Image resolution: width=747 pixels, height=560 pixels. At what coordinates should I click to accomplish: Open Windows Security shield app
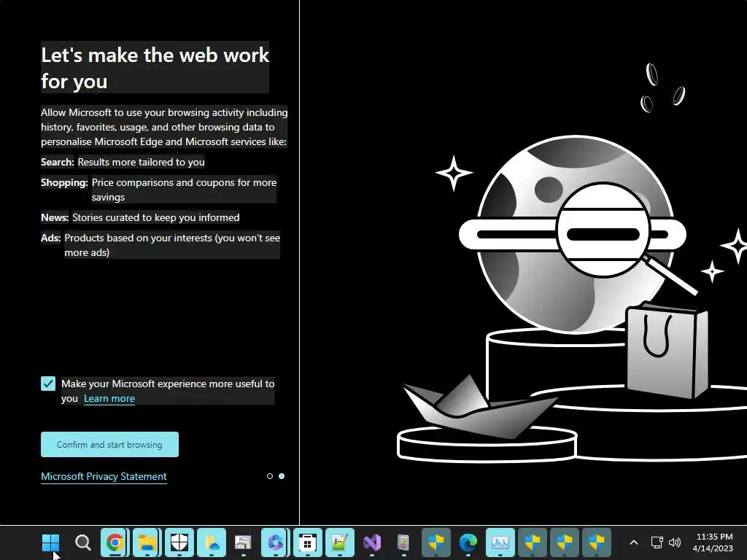coord(179,542)
